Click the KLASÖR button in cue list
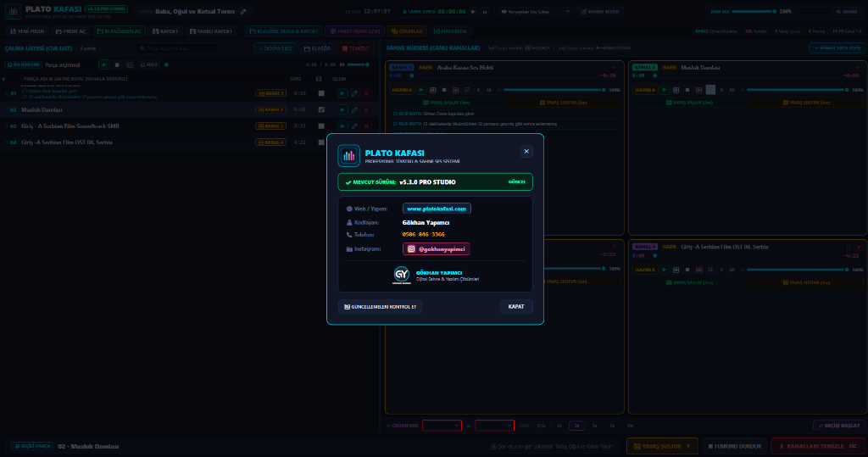This screenshot has height=457, width=868. (x=317, y=48)
